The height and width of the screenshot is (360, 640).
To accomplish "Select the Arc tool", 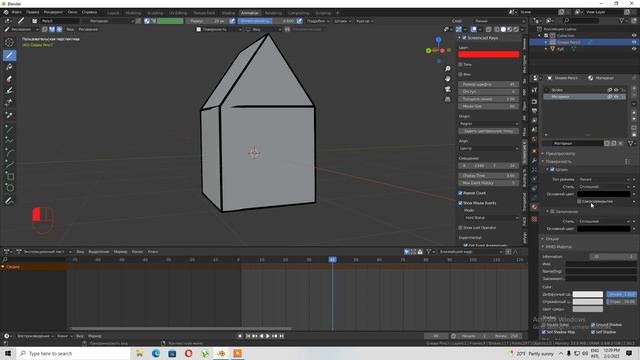I will coord(9,152).
